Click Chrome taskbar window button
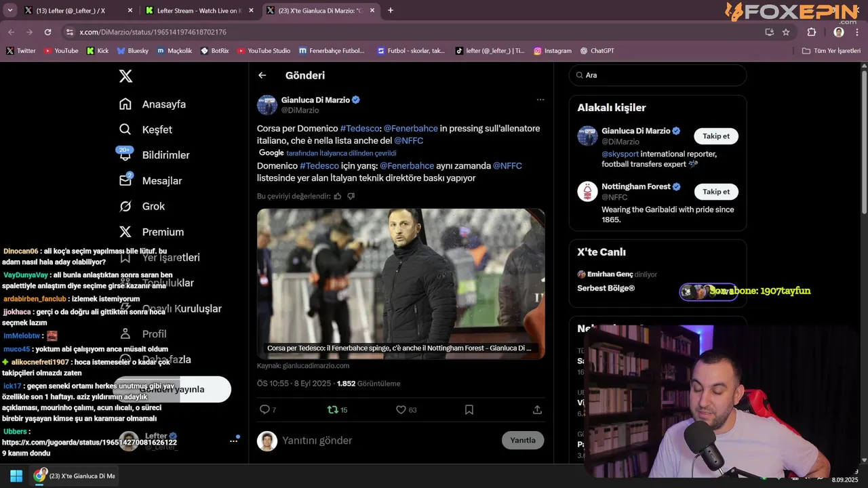868x488 pixels. click(75, 476)
